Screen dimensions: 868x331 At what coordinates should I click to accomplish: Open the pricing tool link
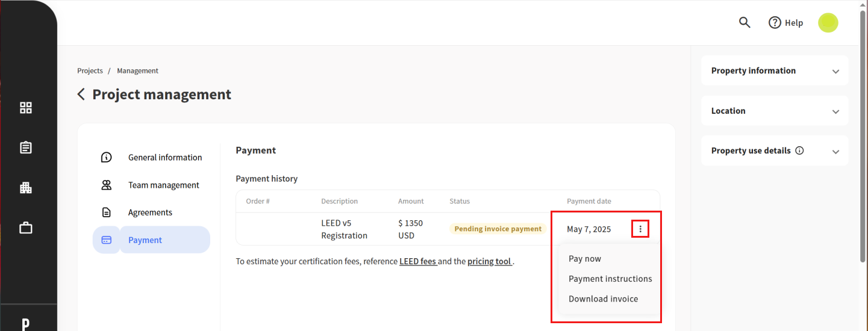(x=490, y=262)
